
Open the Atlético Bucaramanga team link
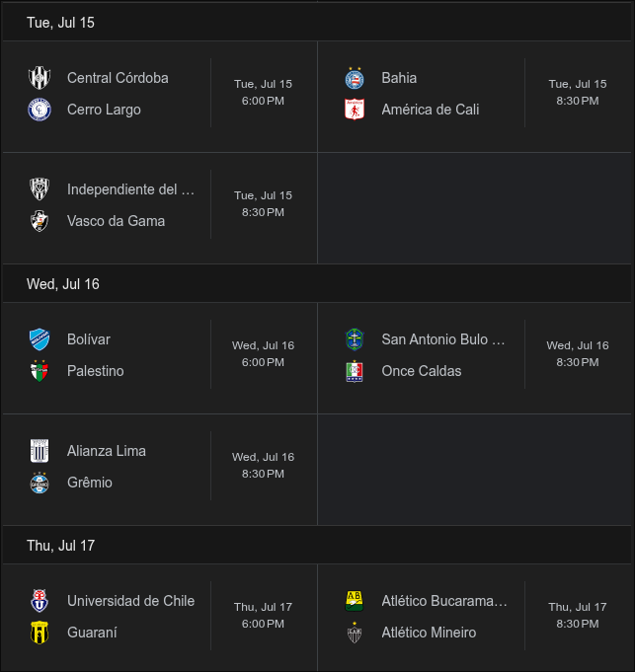[x=444, y=601]
